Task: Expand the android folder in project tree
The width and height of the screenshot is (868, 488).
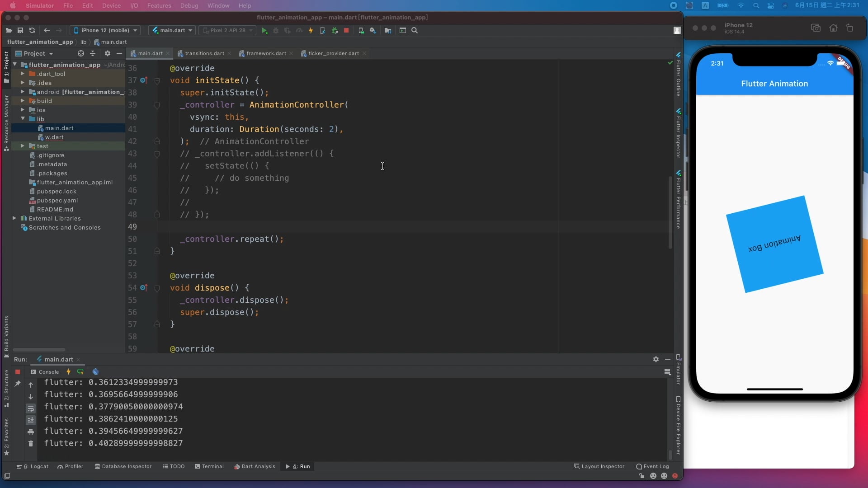Action: 23,92
